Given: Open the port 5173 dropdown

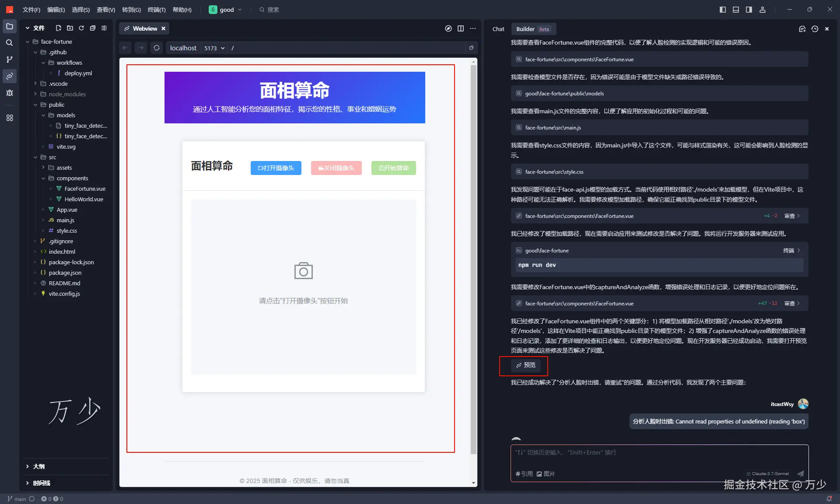Looking at the screenshot, I should click(214, 48).
